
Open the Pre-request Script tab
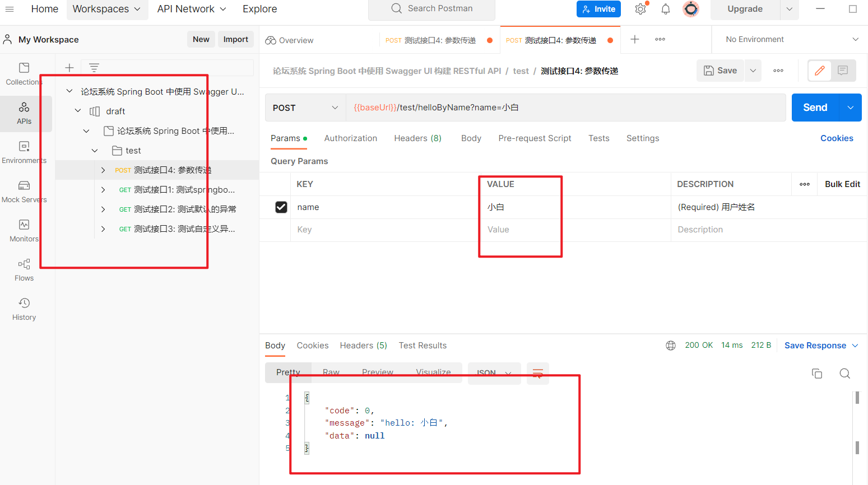point(535,138)
